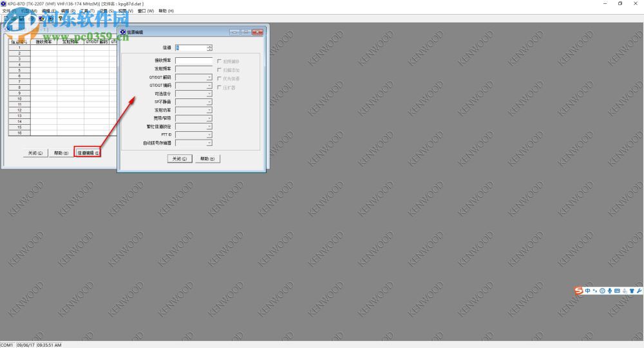Click the New file toolbar icon
This screenshot has width=644, height=348.
pos(6,19)
